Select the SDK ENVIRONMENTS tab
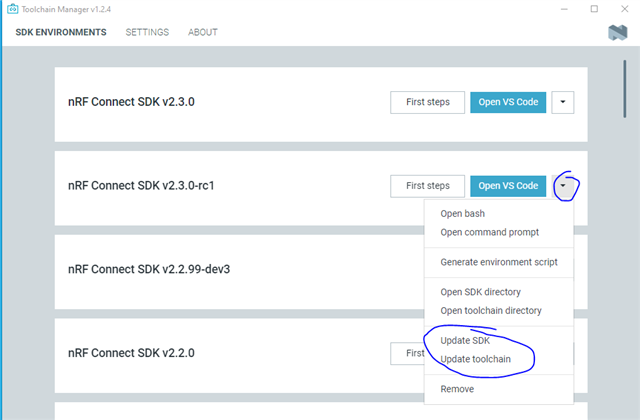The width and height of the screenshot is (640, 420). coord(61,32)
